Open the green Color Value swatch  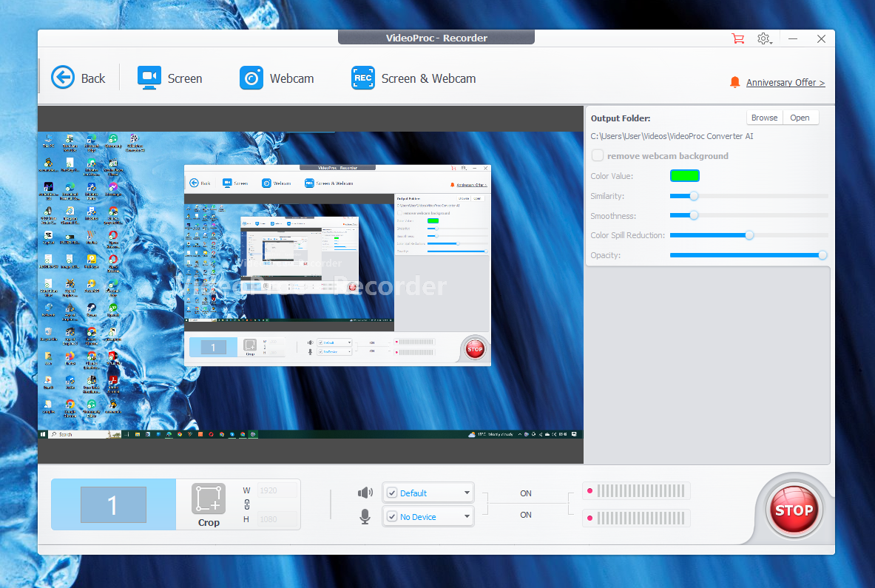click(684, 176)
